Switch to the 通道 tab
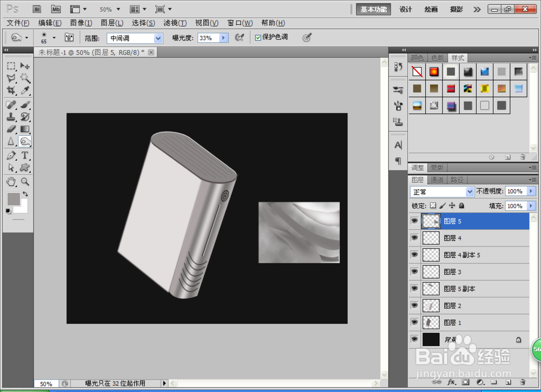Screen dimensions: 541x392 pyautogui.click(x=437, y=180)
